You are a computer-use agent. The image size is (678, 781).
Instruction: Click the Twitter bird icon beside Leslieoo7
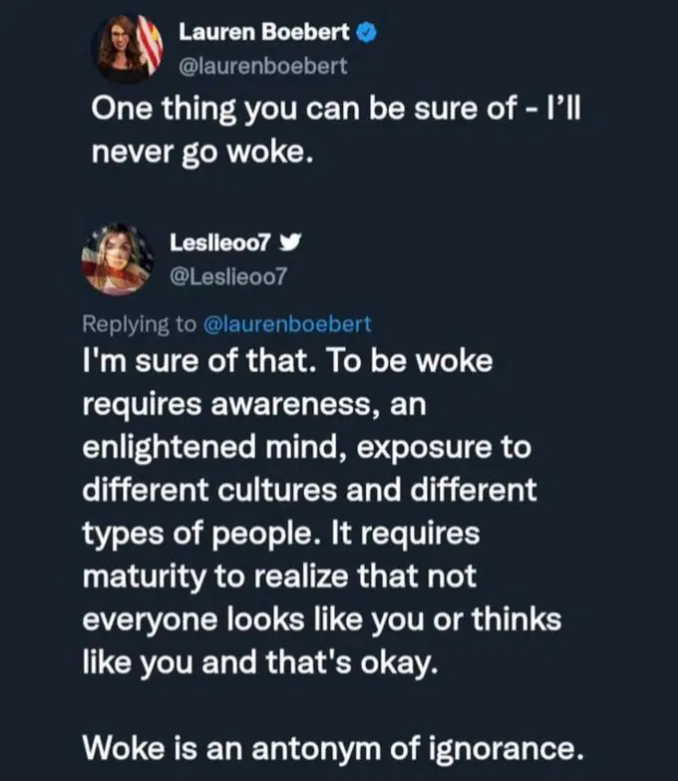click(x=289, y=243)
